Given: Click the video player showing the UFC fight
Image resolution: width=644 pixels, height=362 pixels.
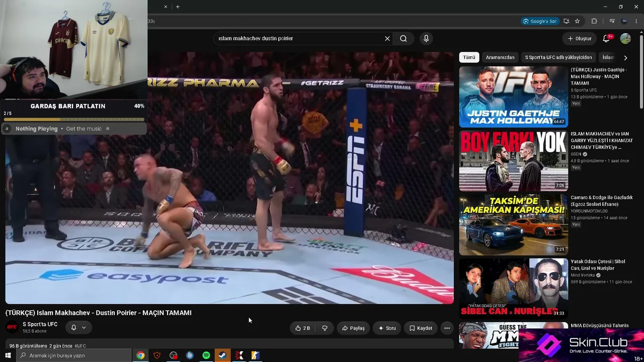Looking at the screenshot, I should tap(229, 178).
